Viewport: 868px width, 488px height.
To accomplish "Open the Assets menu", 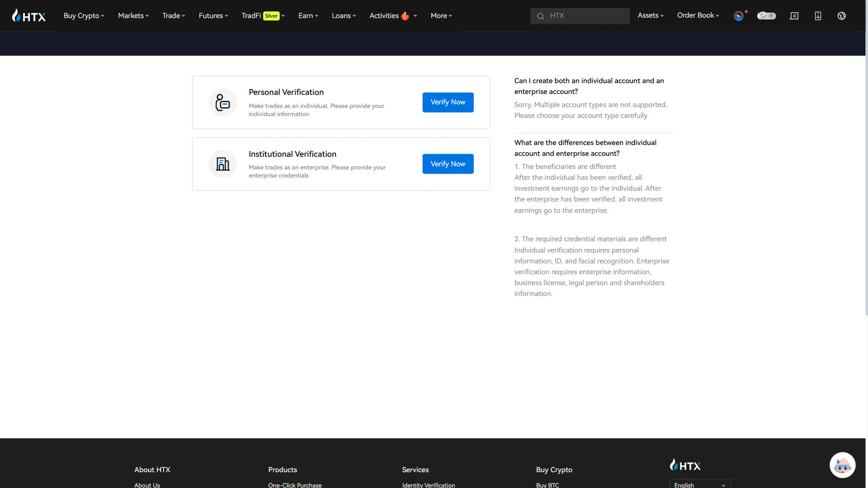I will [x=651, y=15].
